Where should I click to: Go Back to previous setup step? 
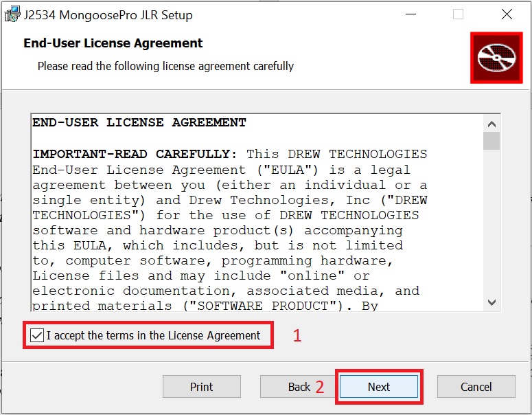[x=299, y=386]
